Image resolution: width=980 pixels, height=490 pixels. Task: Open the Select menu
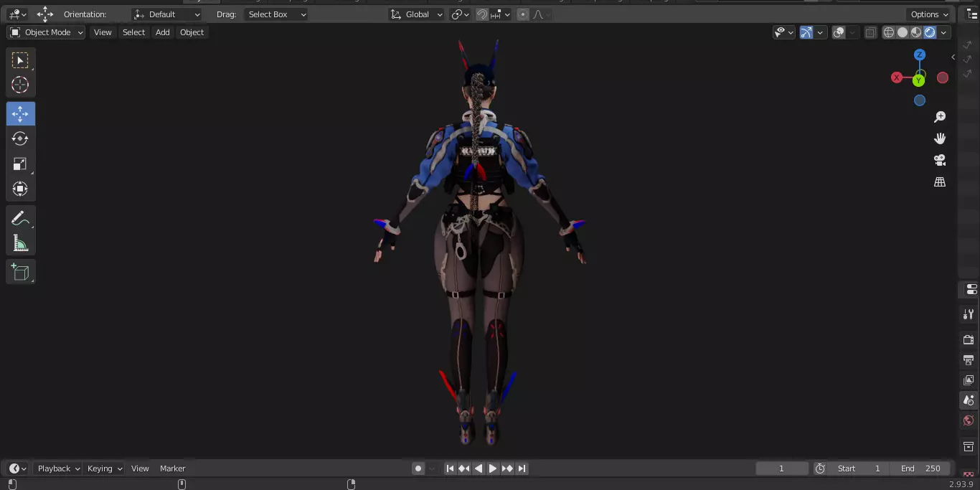[133, 32]
